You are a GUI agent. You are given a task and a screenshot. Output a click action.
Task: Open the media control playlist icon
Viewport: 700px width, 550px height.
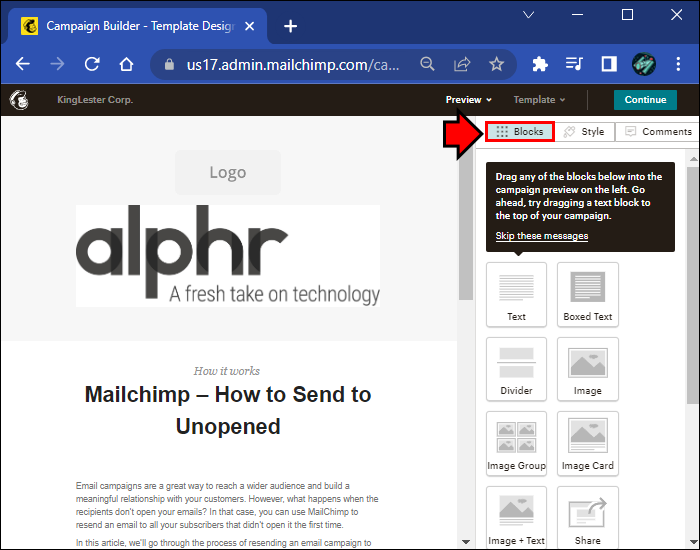574,64
